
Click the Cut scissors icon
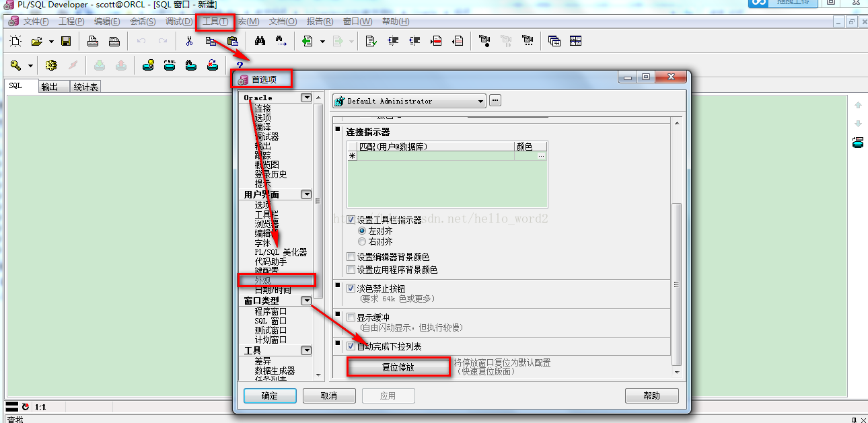click(x=189, y=41)
